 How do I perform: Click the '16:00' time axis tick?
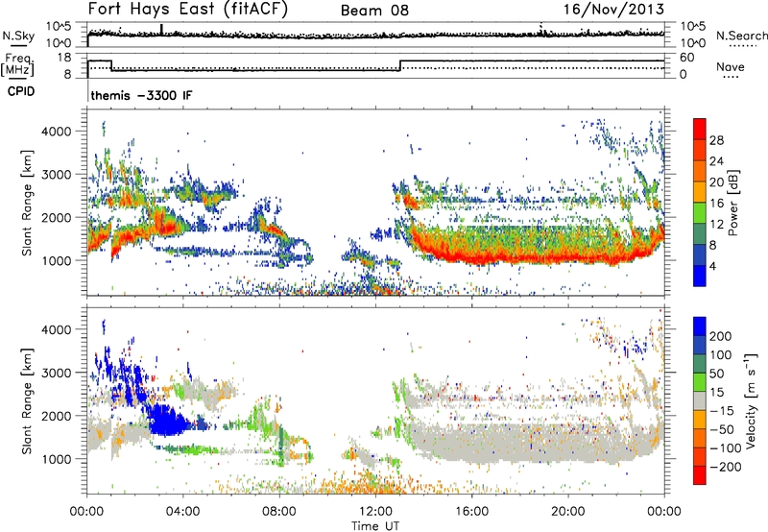coord(471,512)
